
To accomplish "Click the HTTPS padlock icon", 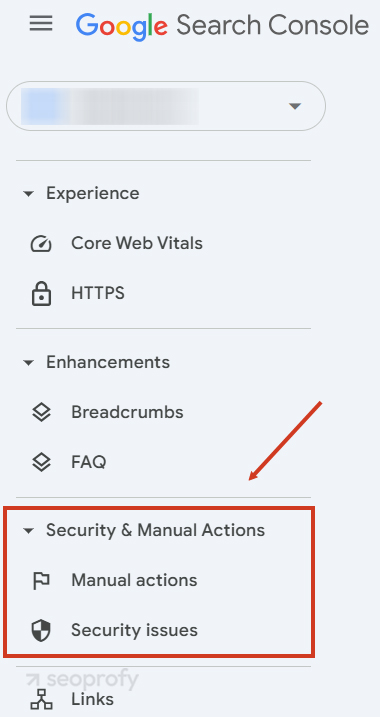I will 41,294.
